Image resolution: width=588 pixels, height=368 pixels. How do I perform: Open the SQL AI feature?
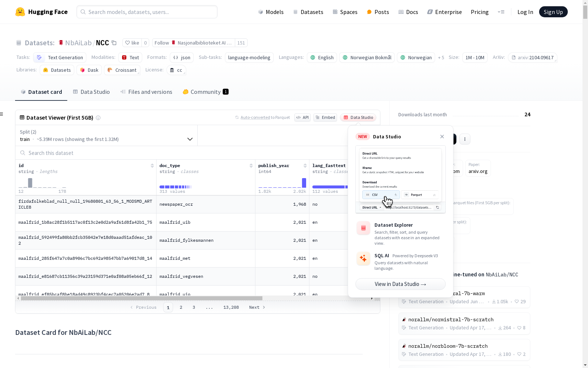tap(401, 262)
